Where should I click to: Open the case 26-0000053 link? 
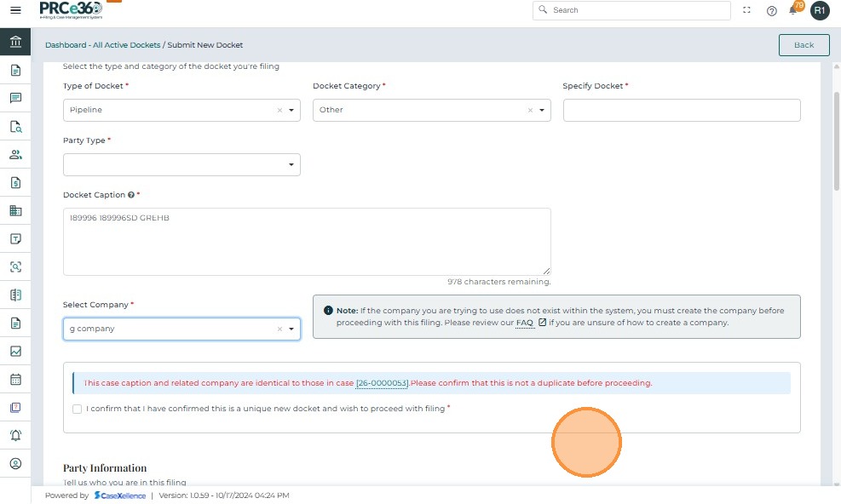tap(382, 383)
